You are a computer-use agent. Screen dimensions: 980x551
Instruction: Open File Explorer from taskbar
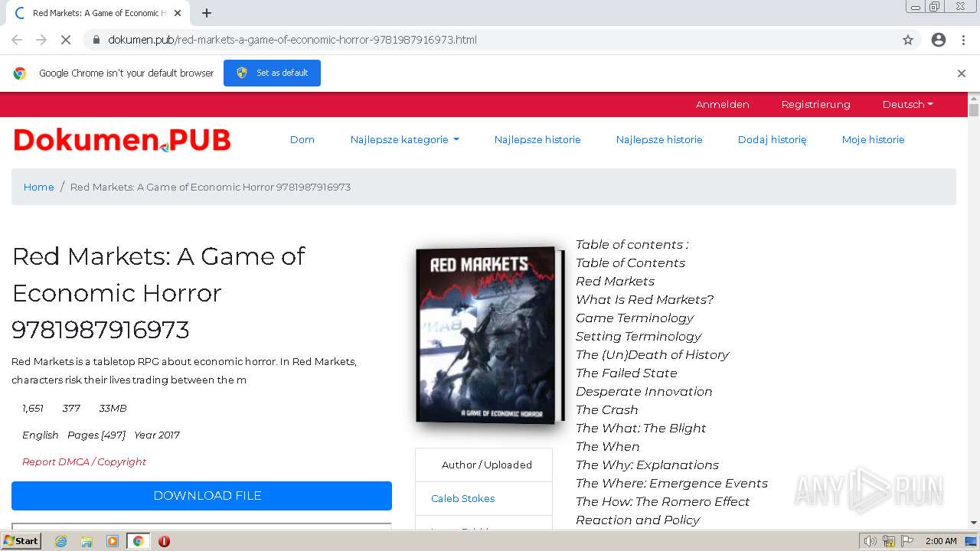(87, 541)
